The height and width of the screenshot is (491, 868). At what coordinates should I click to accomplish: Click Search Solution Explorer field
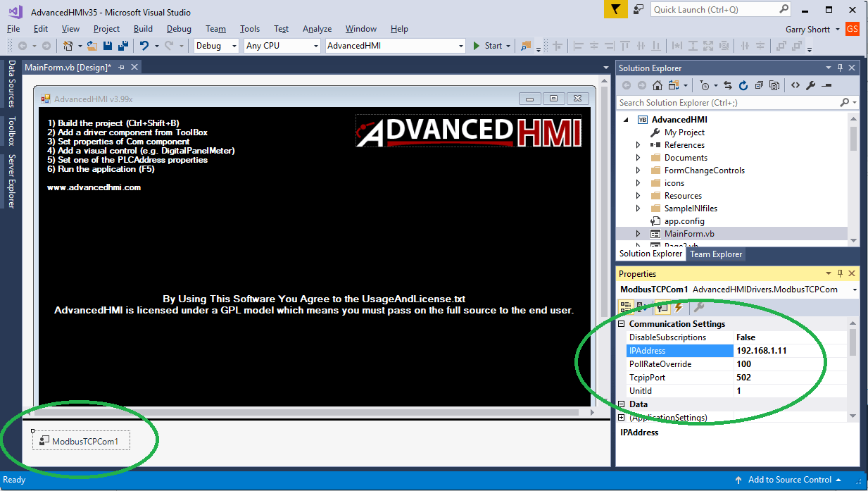728,102
